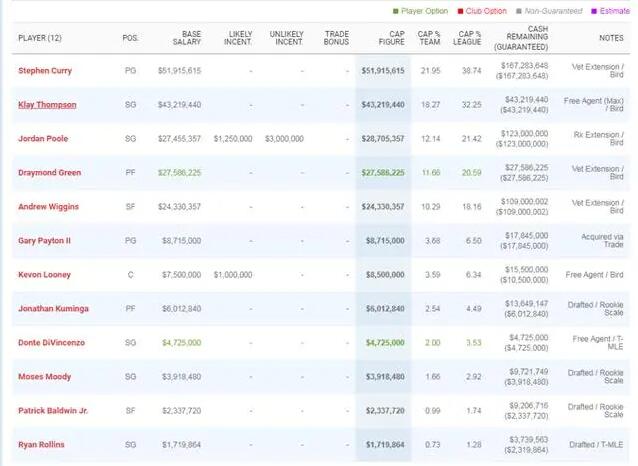
Task: Sort by CAP % LEAGUE column header
Action: (467, 38)
